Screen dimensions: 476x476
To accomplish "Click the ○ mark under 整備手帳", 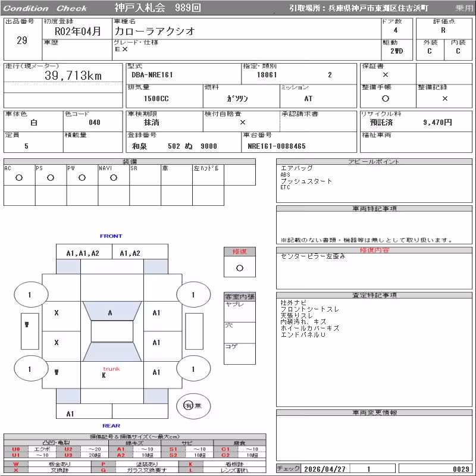I will coord(385,98).
